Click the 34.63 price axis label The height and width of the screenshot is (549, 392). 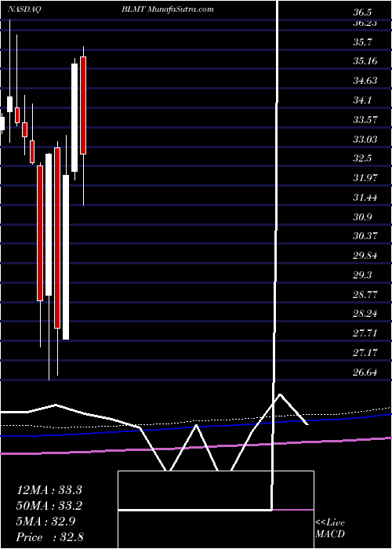tap(365, 82)
